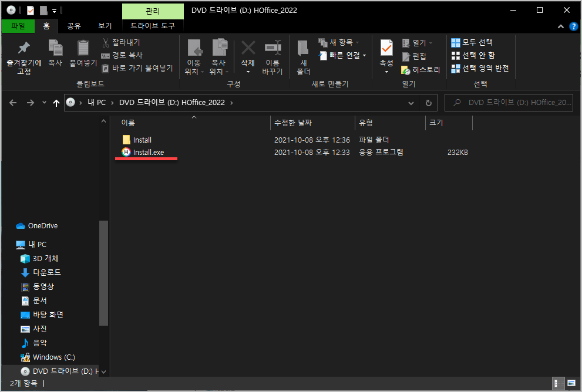Expand address bar history dropdown
Viewport: 582px width, 392px height.
click(x=411, y=103)
